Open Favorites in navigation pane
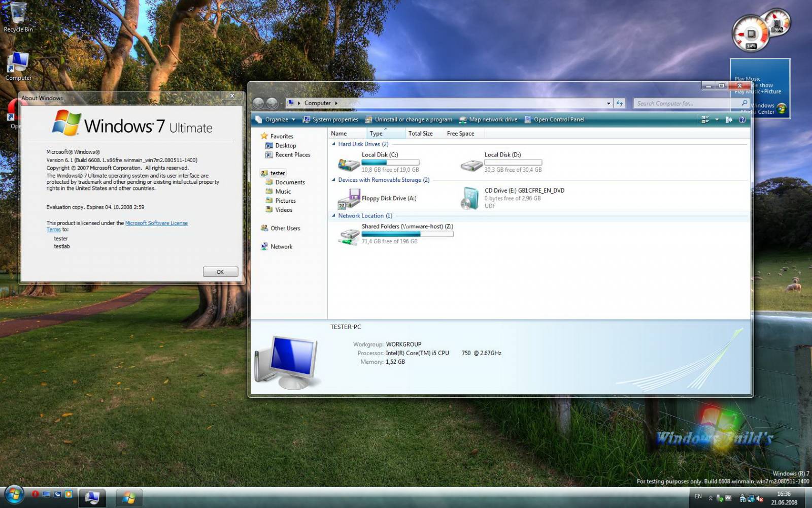This screenshot has width=812, height=508. click(277, 136)
